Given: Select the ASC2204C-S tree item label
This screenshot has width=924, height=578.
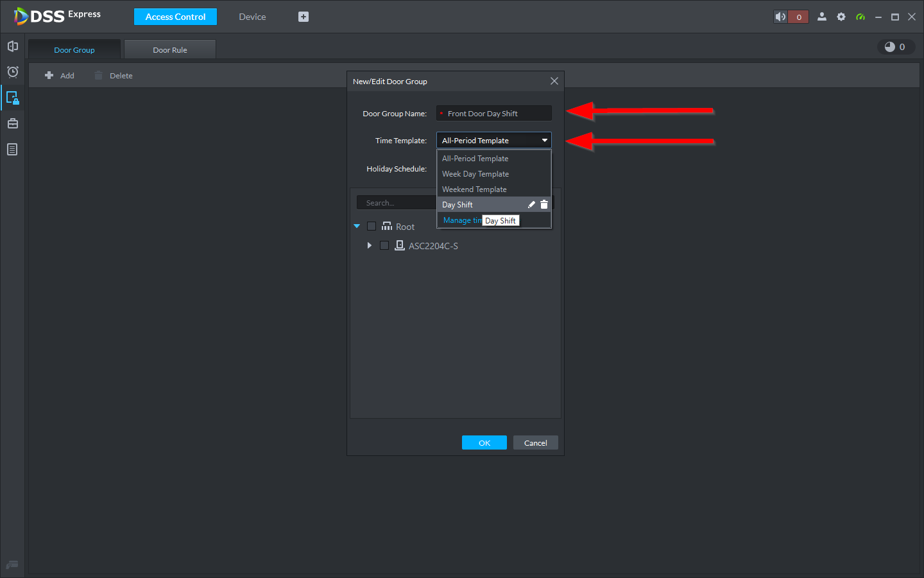Looking at the screenshot, I should pyautogui.click(x=433, y=246).
